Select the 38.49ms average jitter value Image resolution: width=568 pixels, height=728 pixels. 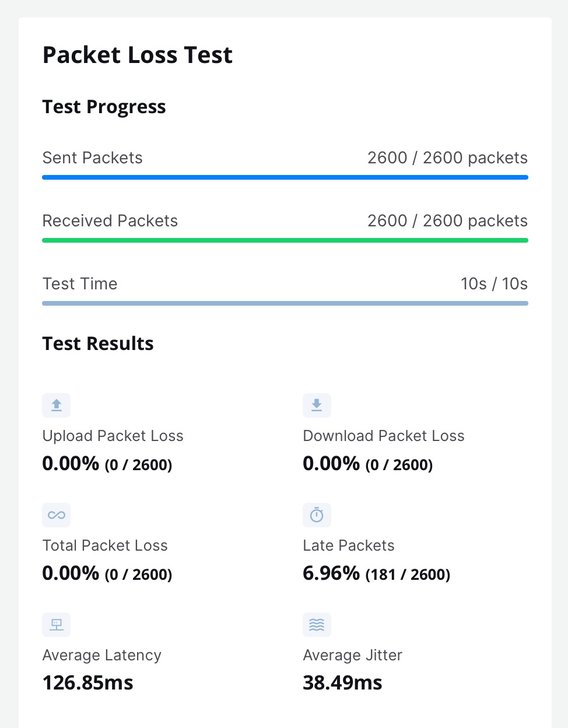(x=342, y=682)
